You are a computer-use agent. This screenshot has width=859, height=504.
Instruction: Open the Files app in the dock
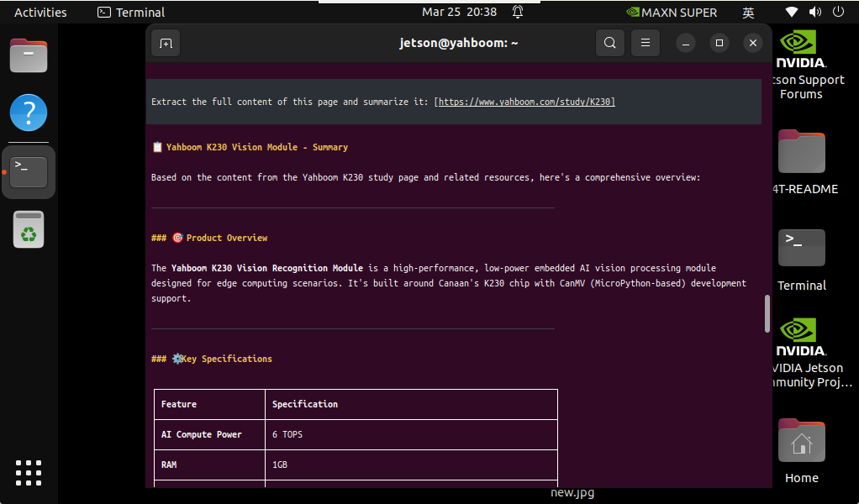29,55
